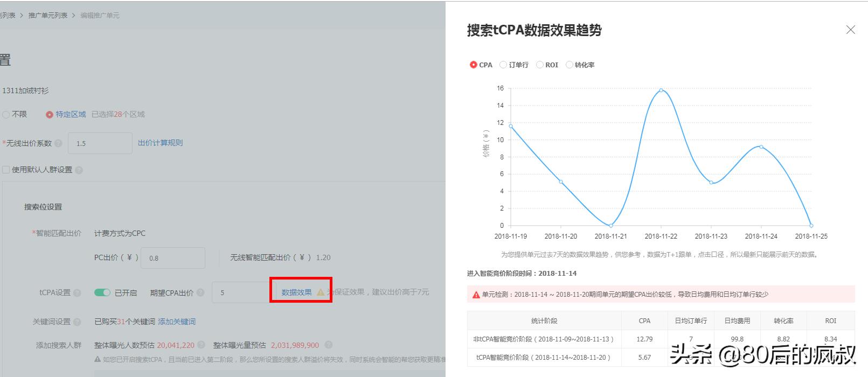
Task: Open help icon after 整体曝光人数预估 value
Action: [201, 345]
